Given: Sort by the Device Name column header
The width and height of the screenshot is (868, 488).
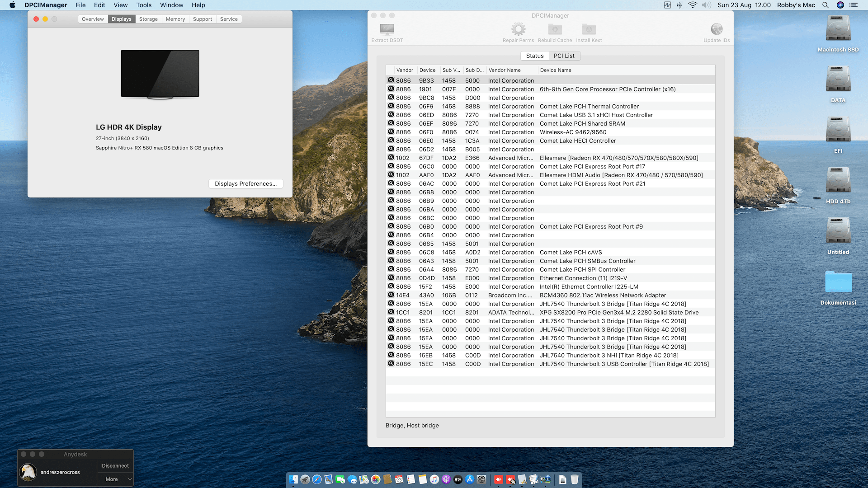Looking at the screenshot, I should point(627,70).
